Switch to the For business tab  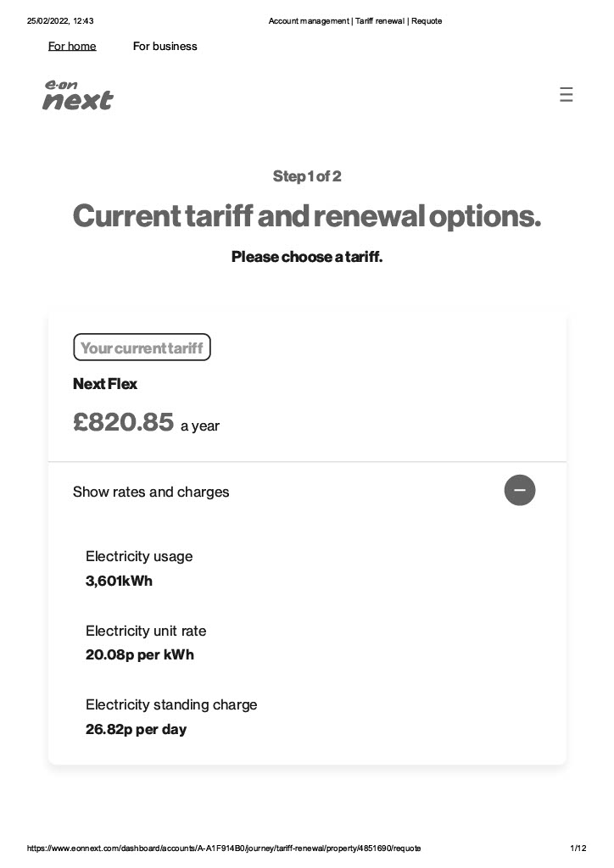coord(165,46)
